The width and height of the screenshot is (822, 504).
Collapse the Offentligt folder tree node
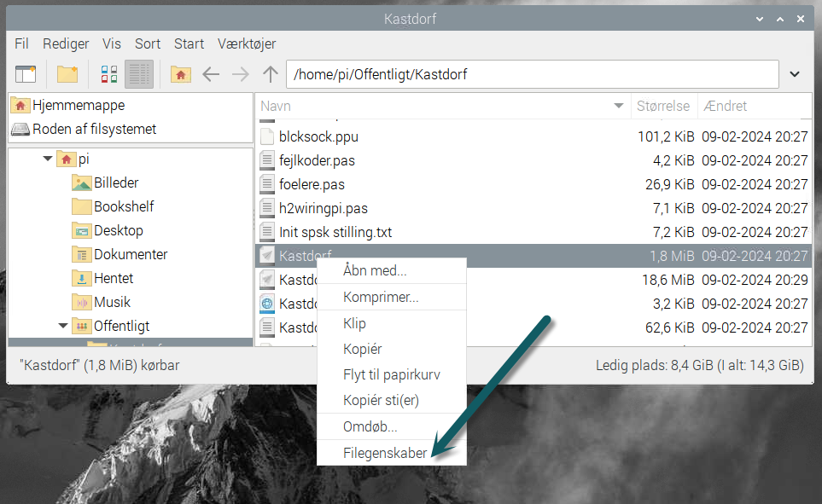tap(63, 326)
